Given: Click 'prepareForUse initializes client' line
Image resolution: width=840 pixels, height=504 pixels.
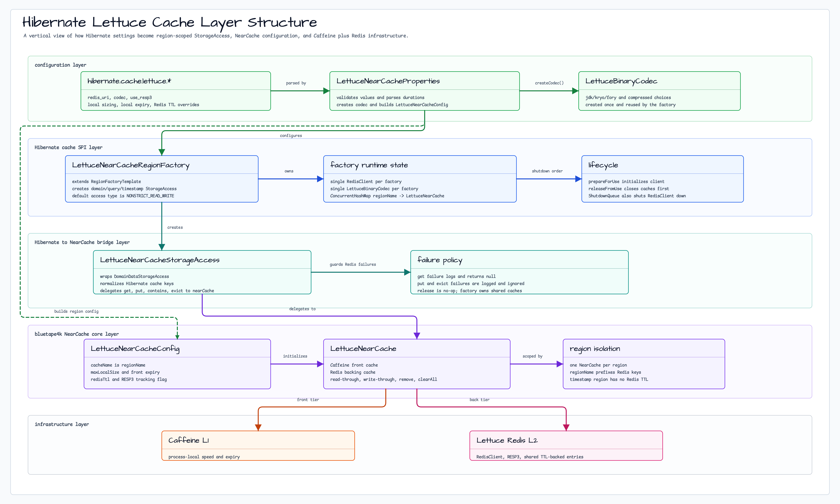Looking at the screenshot, I should tap(626, 182).
